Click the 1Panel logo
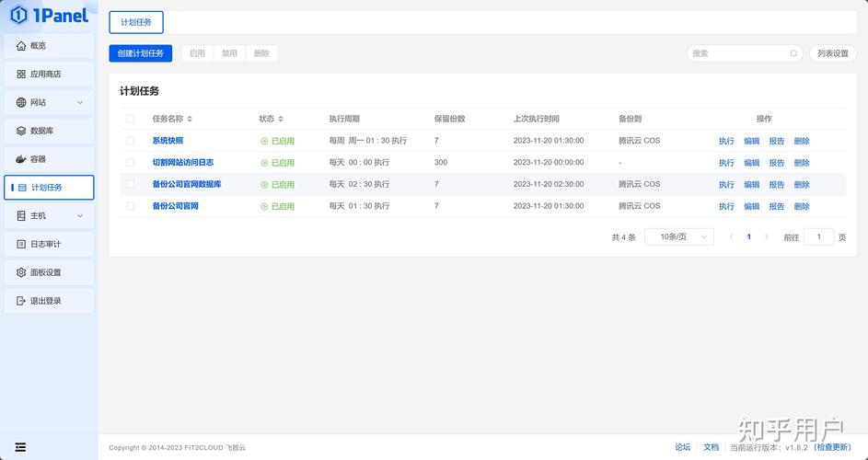The height and width of the screenshot is (460, 868). pyautogui.click(x=50, y=15)
